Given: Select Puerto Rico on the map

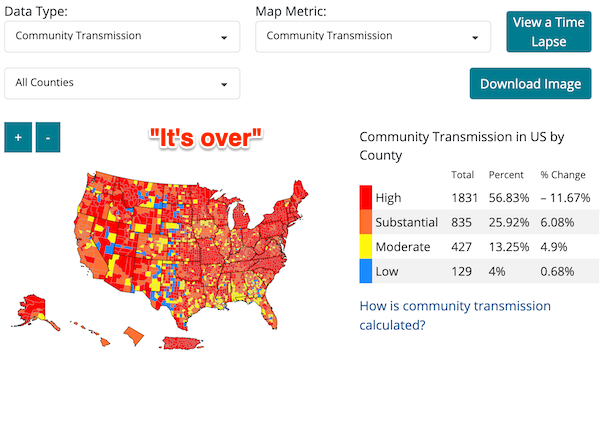Looking at the screenshot, I should pyautogui.click(x=181, y=343).
